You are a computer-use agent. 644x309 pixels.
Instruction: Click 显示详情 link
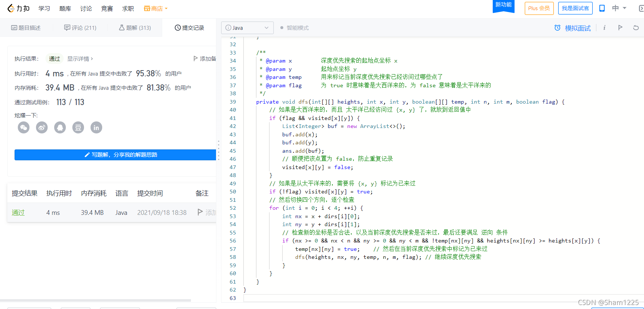[80, 59]
